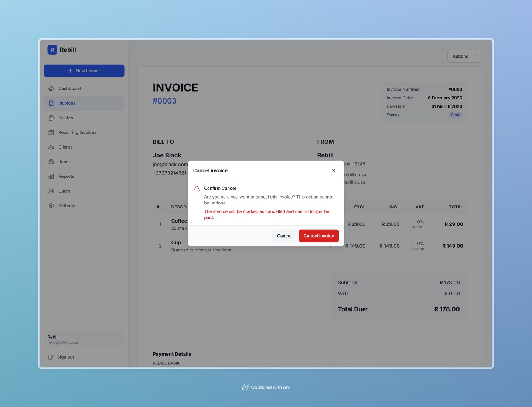
Task: Click the Sent status badge
Action: tap(455, 115)
